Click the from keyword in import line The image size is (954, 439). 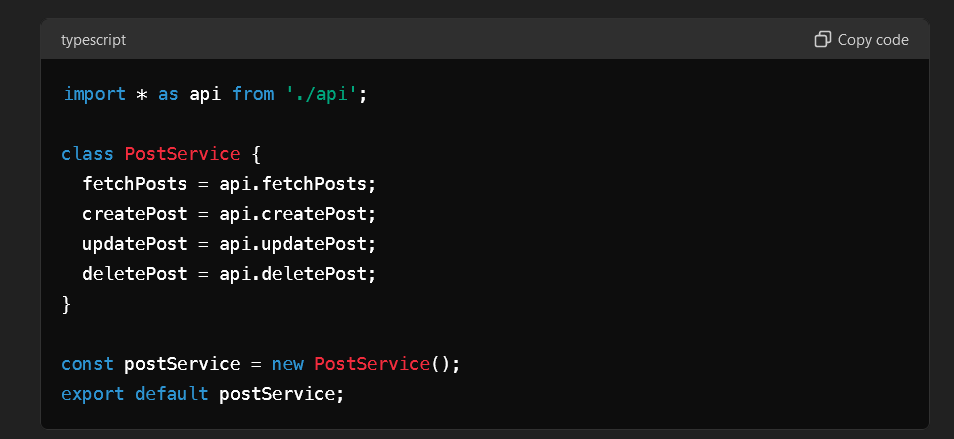[253, 94]
